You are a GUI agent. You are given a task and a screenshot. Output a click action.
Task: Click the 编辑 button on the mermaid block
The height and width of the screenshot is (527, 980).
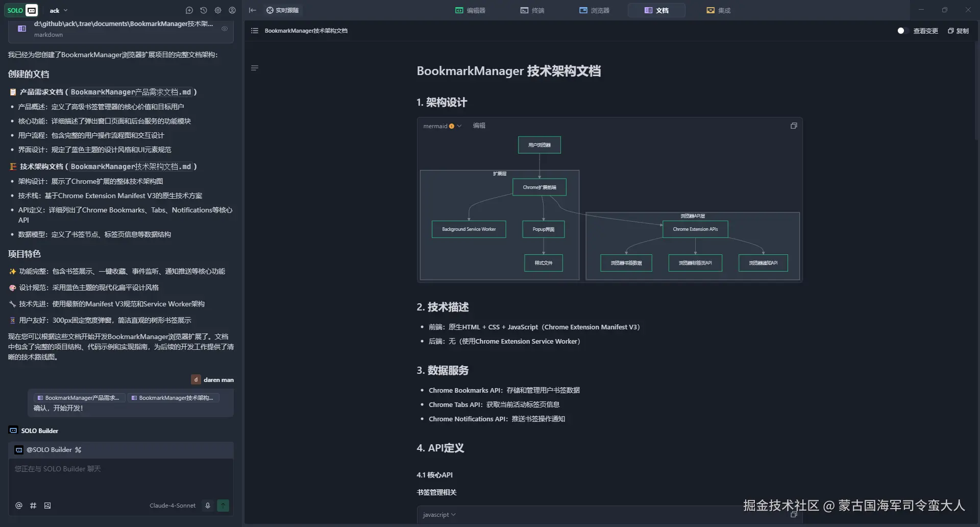click(479, 126)
